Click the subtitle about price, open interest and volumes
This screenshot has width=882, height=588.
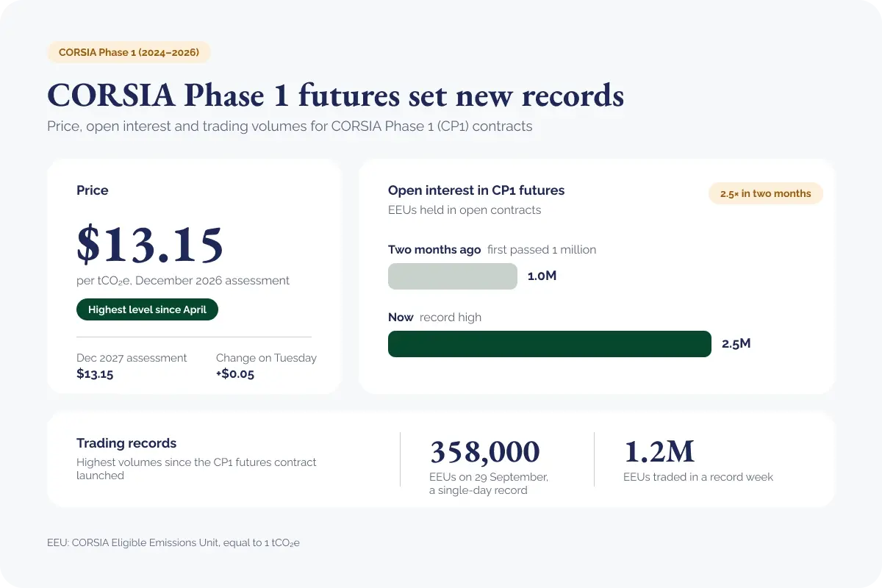tap(290, 126)
